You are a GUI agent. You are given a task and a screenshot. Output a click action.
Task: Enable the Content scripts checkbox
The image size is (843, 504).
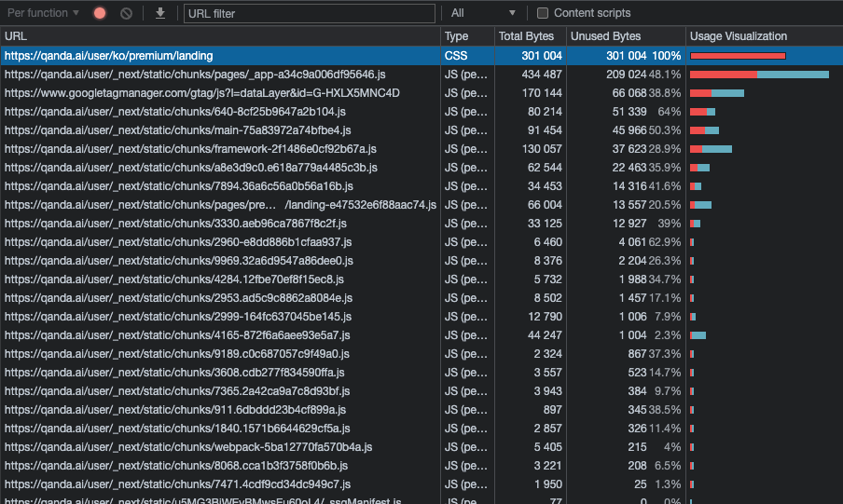[x=543, y=13]
